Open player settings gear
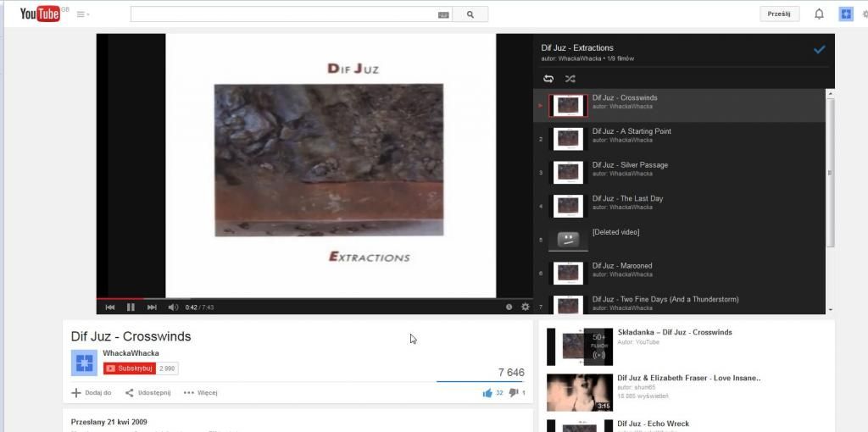 (526, 307)
